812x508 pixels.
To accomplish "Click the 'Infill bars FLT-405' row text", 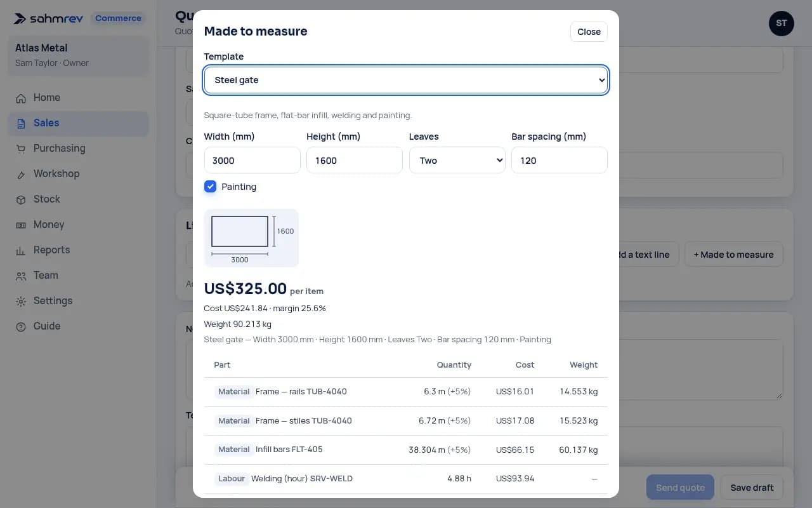I will [289, 450].
